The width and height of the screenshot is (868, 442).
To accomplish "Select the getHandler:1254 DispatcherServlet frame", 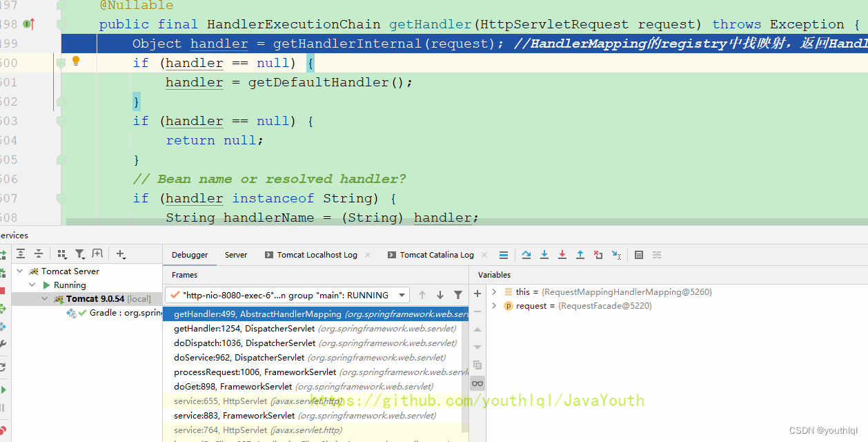I will click(x=315, y=329).
